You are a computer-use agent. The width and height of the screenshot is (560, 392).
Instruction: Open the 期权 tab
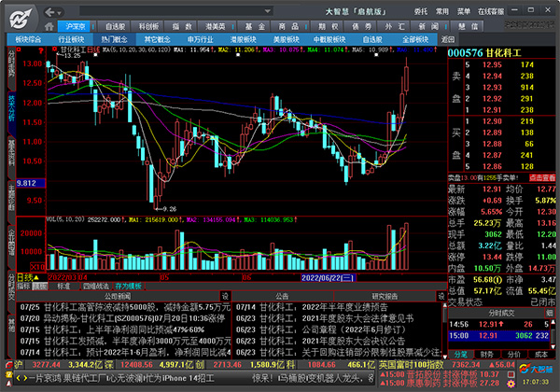328,26
